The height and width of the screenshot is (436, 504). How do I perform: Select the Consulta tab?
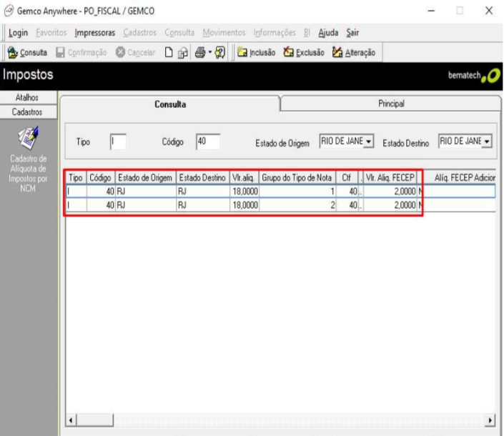click(x=170, y=104)
